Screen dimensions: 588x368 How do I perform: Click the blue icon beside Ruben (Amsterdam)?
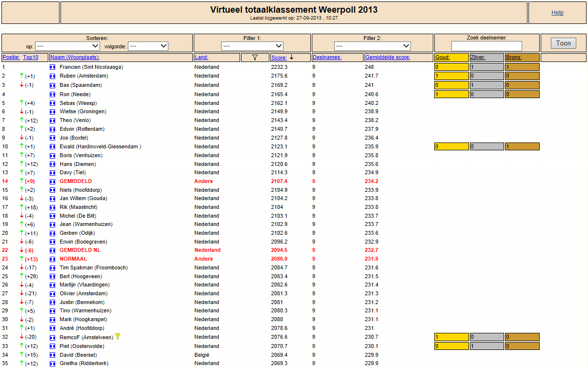(x=53, y=76)
